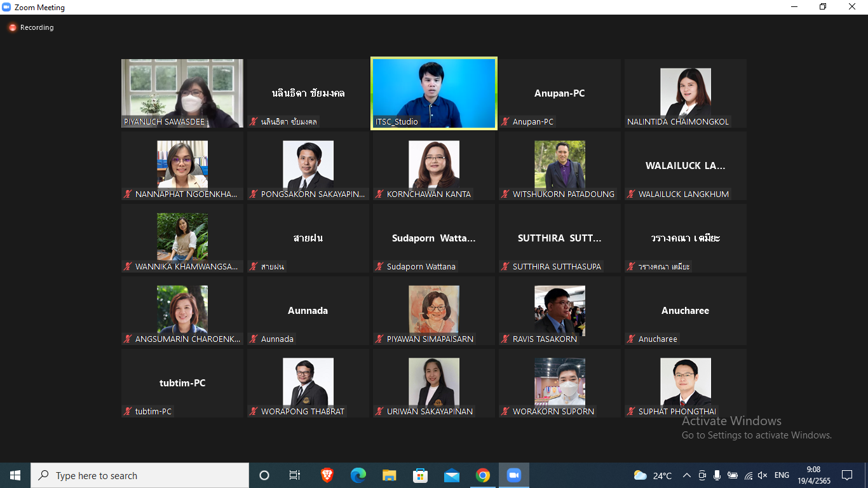Open the Mail app from the taskbar

pos(452,475)
